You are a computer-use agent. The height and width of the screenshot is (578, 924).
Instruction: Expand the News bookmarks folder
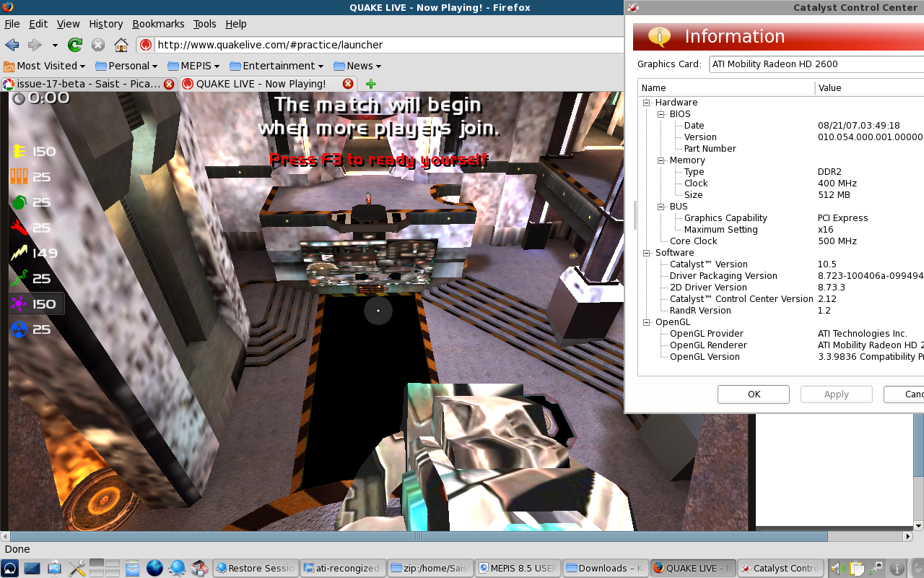358,66
